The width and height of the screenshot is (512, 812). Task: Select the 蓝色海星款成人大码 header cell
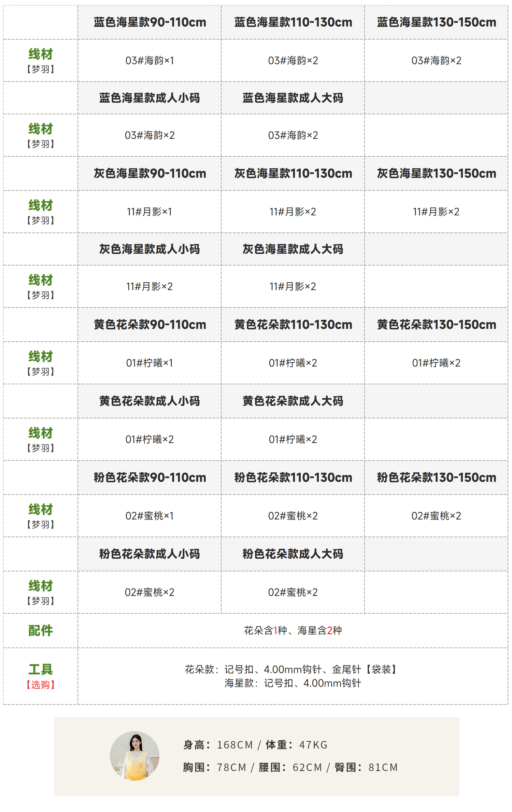[x=293, y=98]
